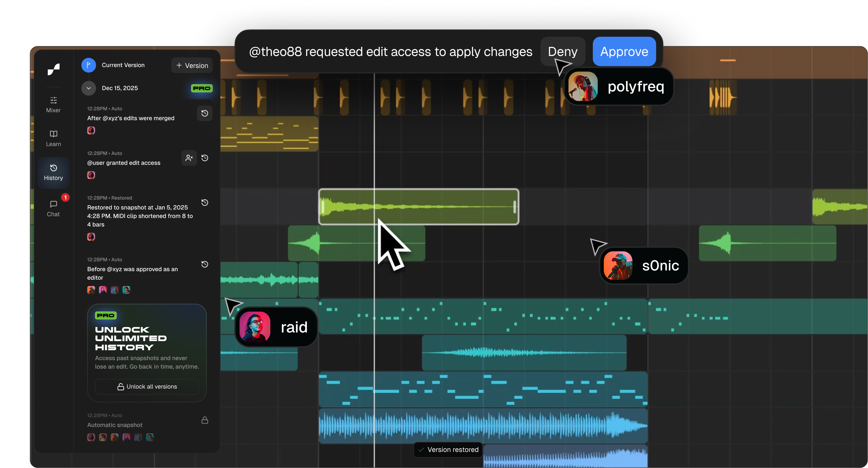The height and width of the screenshot is (468, 868).
Task: Approve @theo88's edit access request
Action: [624, 52]
